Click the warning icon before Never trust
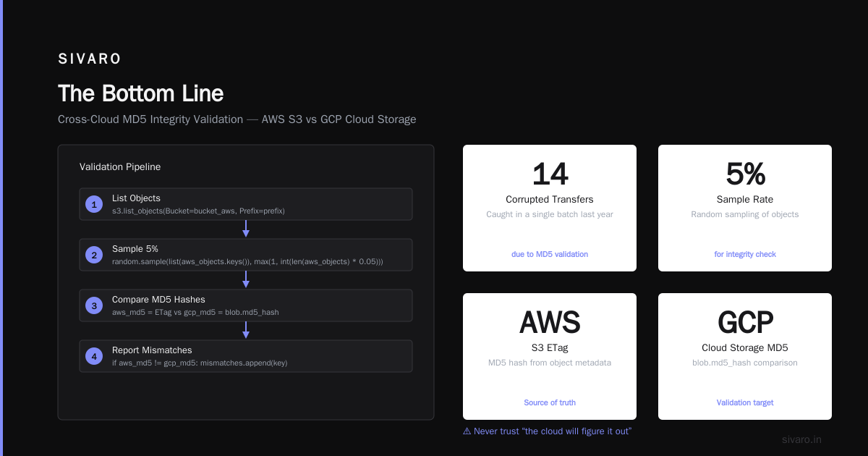This screenshot has width=868, height=456. point(467,431)
